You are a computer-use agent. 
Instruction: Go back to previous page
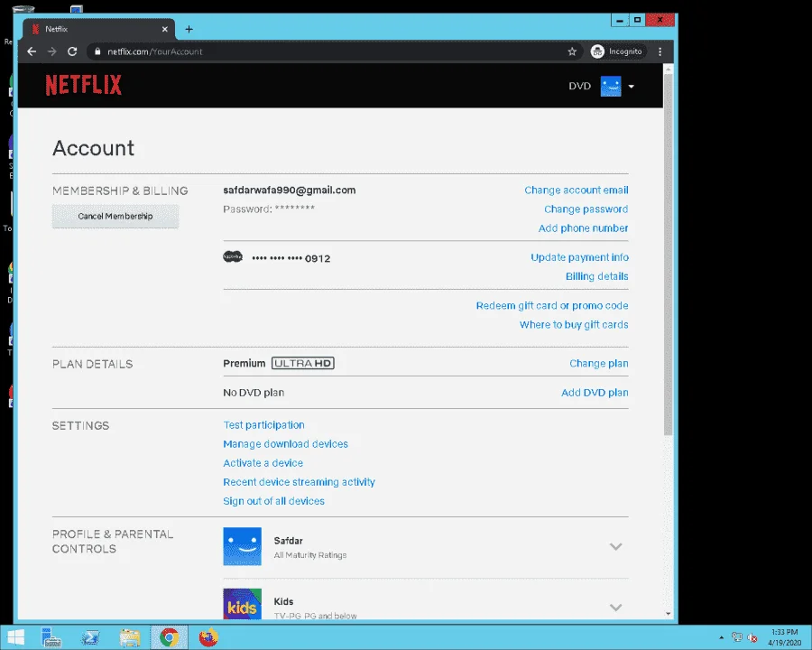[32, 51]
